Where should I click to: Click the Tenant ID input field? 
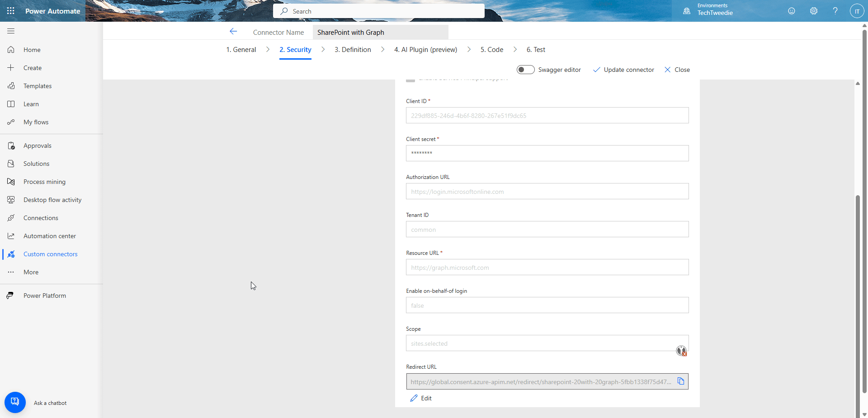[547, 229]
